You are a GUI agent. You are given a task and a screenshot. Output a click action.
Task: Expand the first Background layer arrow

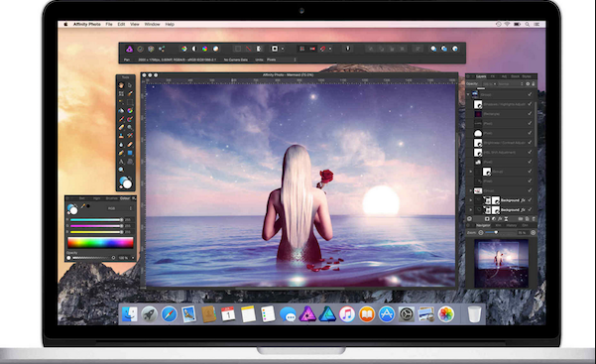tap(471, 200)
